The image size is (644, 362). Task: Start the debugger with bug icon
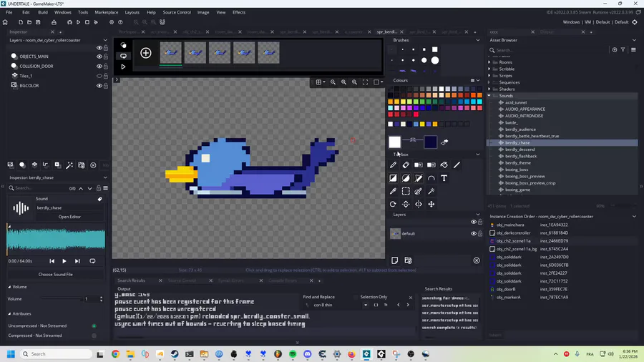pos(69,22)
